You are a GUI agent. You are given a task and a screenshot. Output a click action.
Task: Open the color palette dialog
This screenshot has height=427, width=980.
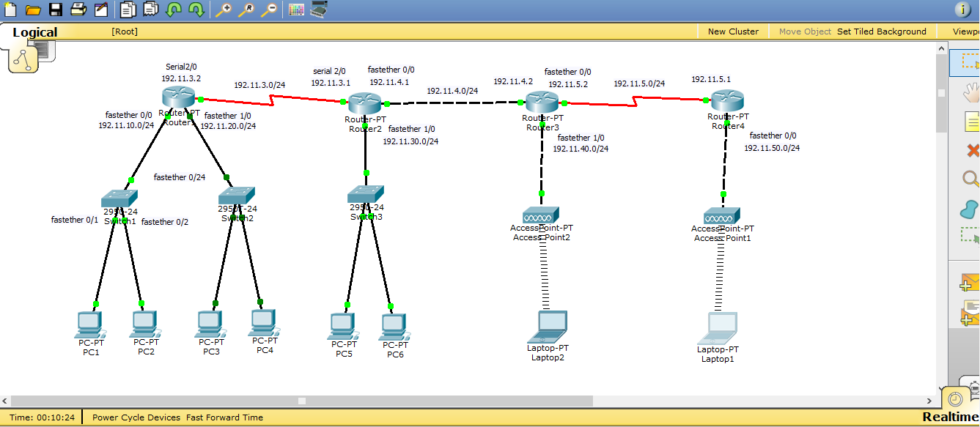click(x=295, y=10)
